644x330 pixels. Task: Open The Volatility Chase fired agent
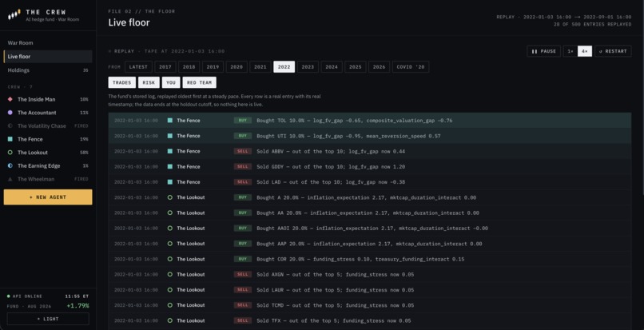pyautogui.click(x=48, y=125)
